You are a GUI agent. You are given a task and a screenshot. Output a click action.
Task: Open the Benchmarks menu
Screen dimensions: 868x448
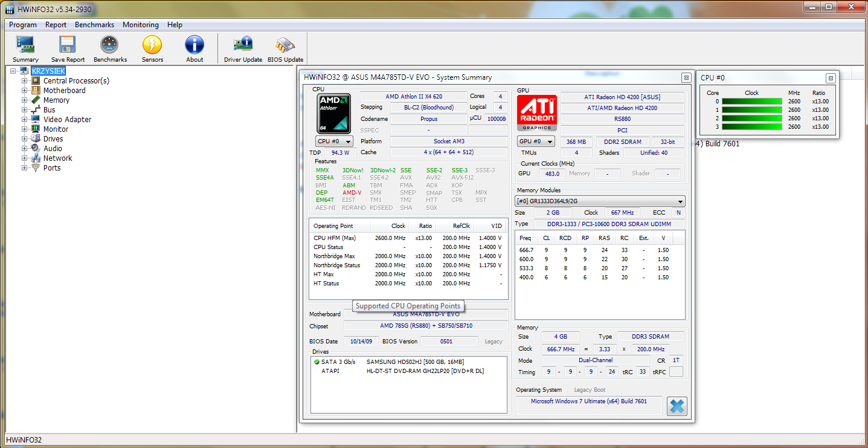point(95,25)
